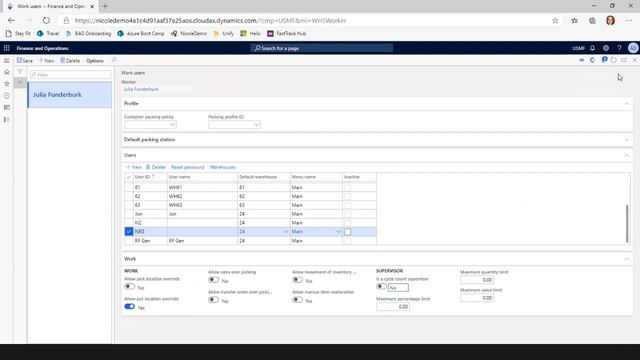Open the user account avatar
The height and width of the screenshot is (360, 640).
(x=633, y=48)
